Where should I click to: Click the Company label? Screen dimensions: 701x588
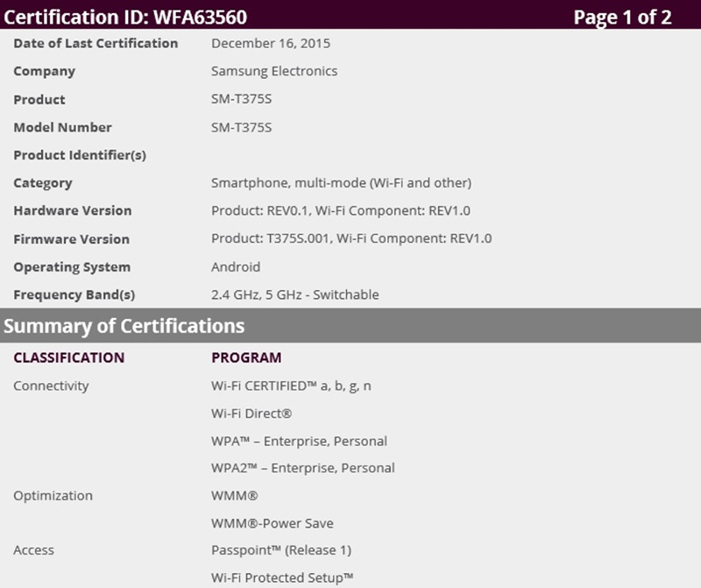[45, 72]
